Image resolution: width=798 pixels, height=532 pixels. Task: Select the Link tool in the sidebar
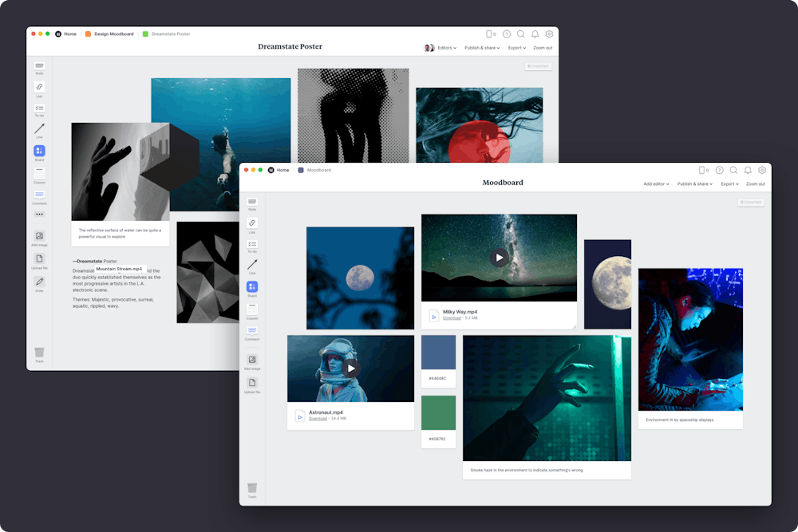[x=252, y=223]
